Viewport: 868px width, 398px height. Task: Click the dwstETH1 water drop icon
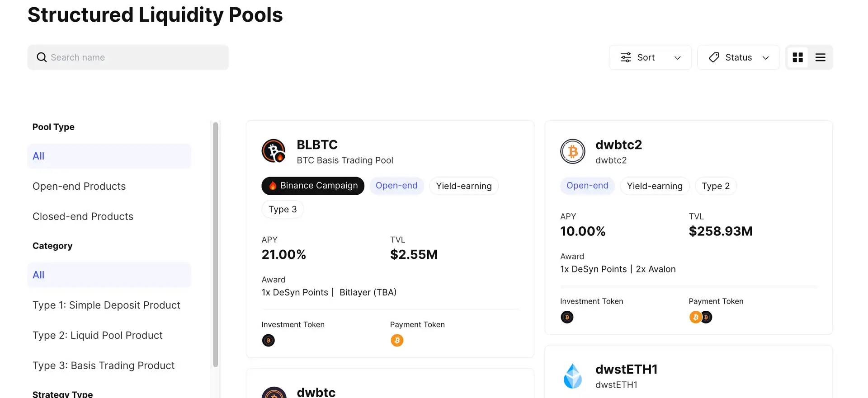[572, 376]
